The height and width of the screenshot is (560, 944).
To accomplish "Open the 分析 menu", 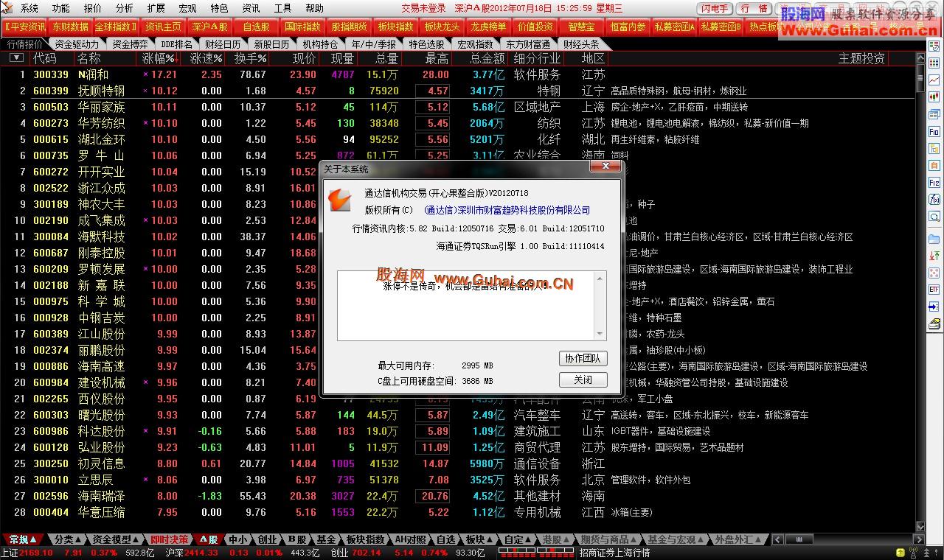I will 125,8.
